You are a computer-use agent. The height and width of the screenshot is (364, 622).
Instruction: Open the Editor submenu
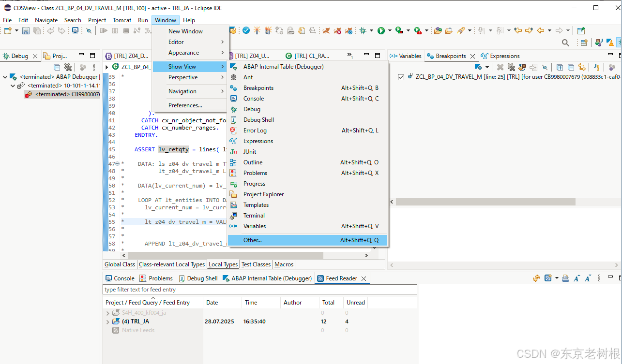(190, 42)
